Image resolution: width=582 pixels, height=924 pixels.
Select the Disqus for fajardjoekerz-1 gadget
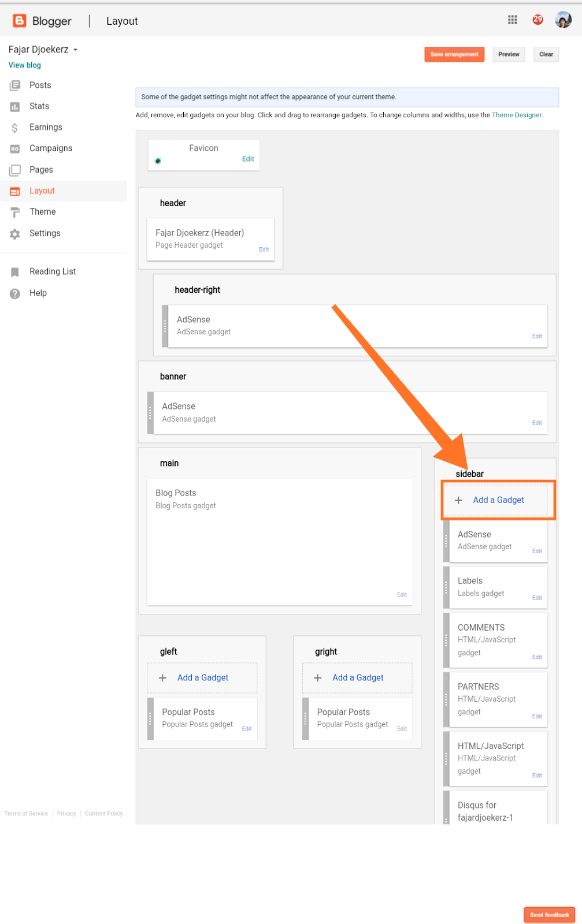(x=495, y=807)
